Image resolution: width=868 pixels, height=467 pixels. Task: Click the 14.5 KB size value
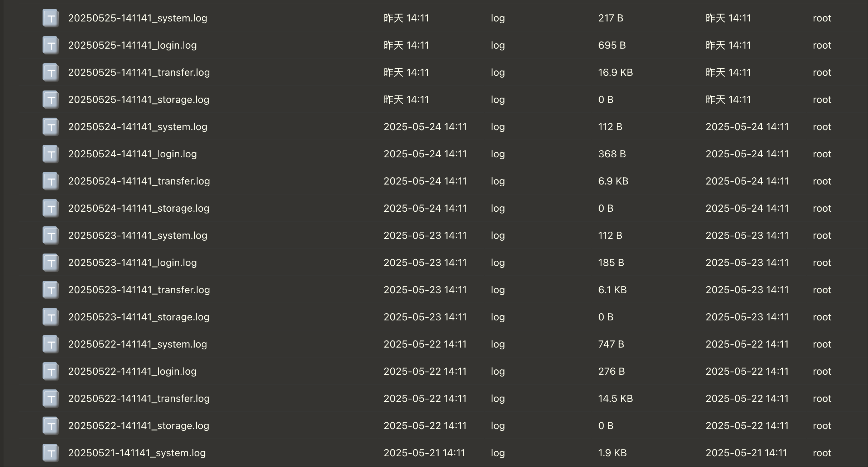pyautogui.click(x=615, y=399)
